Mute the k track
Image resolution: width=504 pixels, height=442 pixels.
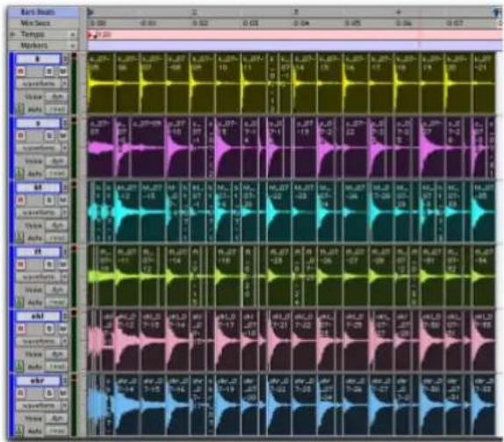[x=63, y=71]
